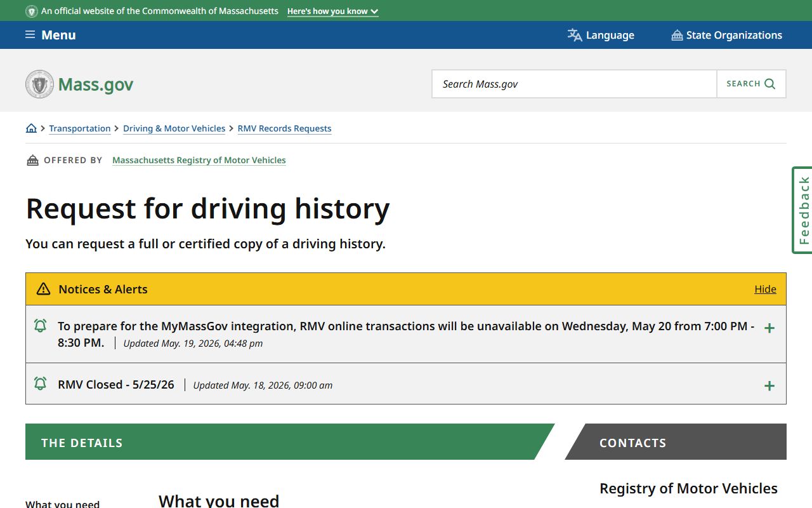The width and height of the screenshot is (812, 508).
Task: Click "Registry of Motor Vehicles" contact heading
Action: tap(688, 488)
